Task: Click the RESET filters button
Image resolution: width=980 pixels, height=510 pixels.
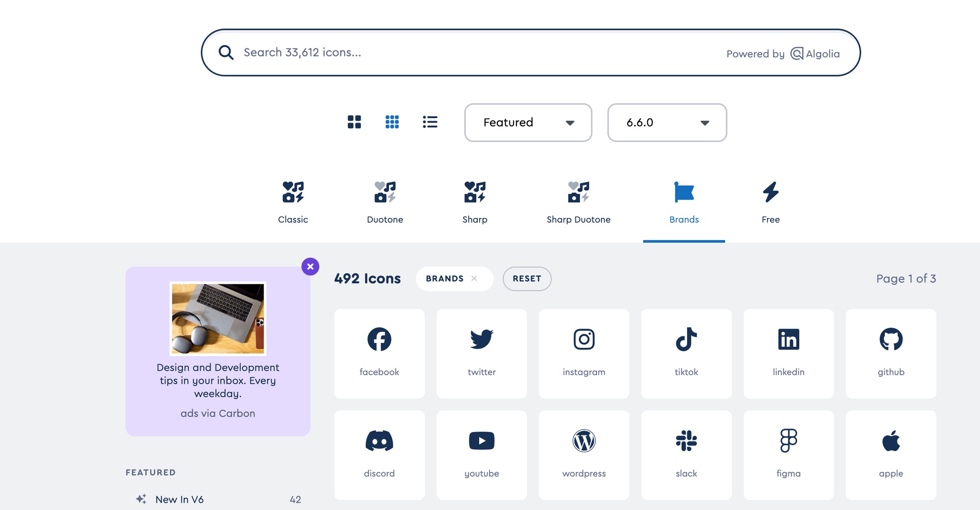Action: [x=527, y=279]
